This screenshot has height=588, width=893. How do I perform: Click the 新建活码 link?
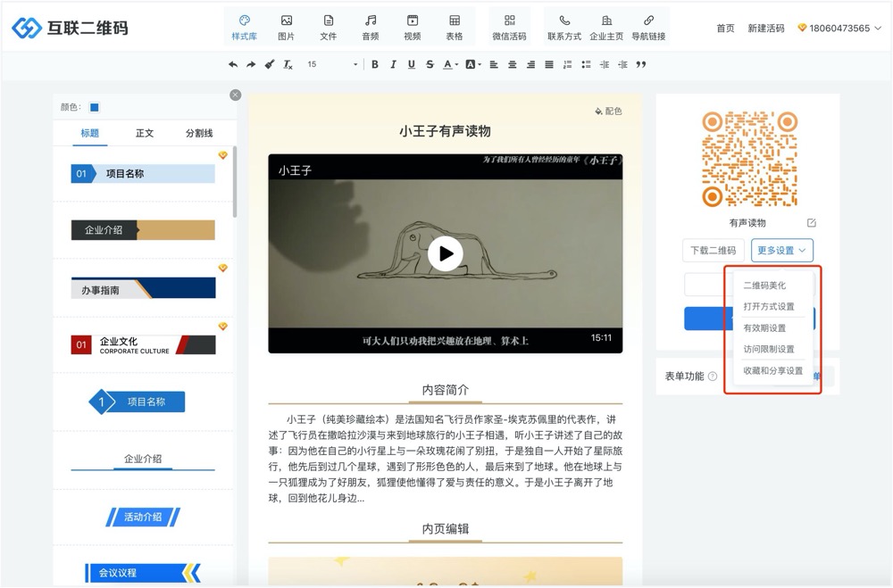pos(766,28)
